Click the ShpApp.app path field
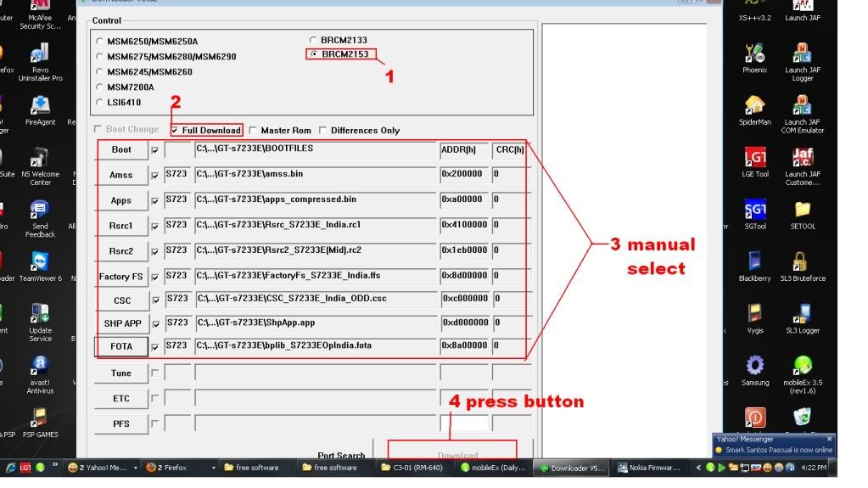 (316, 323)
